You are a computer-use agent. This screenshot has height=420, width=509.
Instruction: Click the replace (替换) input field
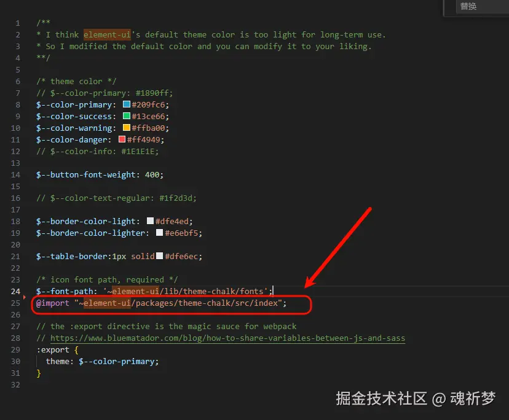pyautogui.click(x=483, y=7)
